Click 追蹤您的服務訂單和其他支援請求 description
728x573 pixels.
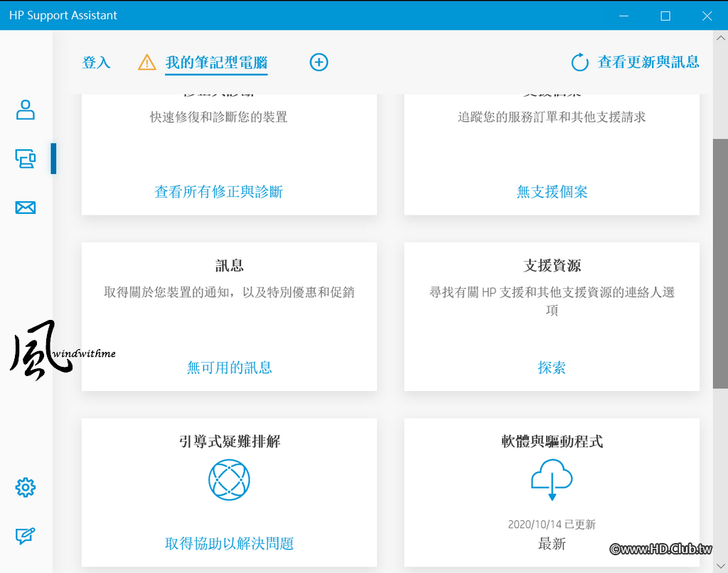552,117
